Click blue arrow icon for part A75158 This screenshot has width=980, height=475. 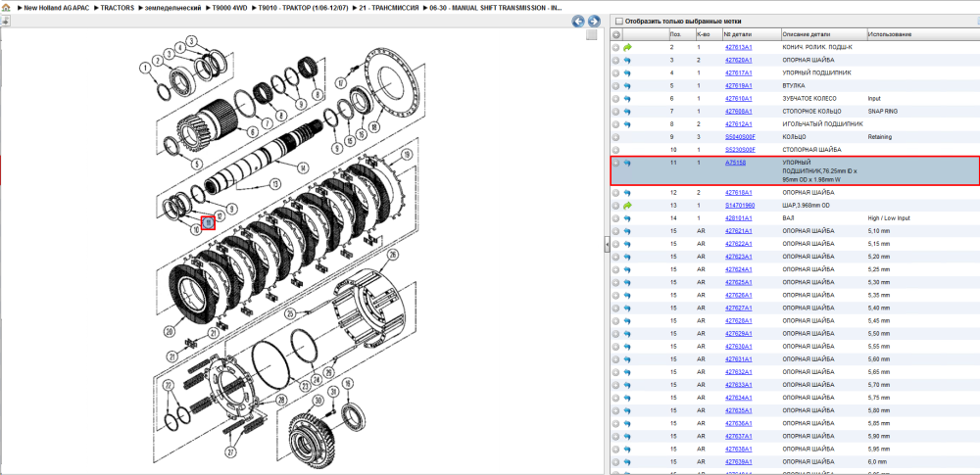pyautogui.click(x=627, y=163)
